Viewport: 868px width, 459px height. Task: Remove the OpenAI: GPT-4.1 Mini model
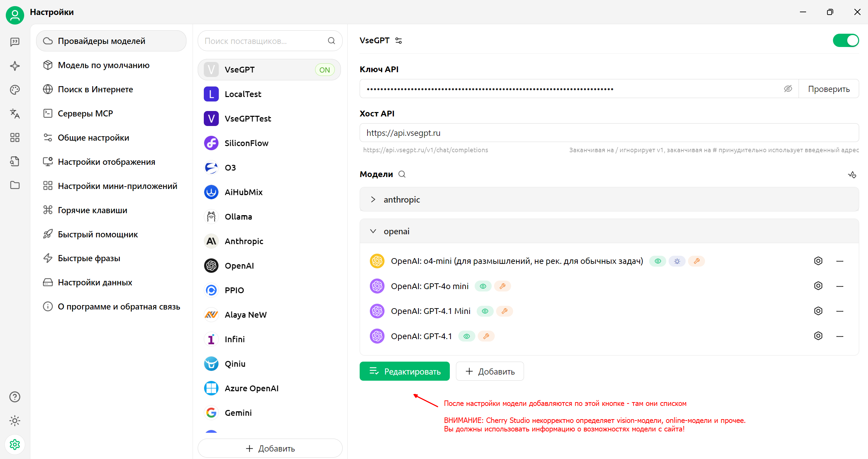pos(840,311)
